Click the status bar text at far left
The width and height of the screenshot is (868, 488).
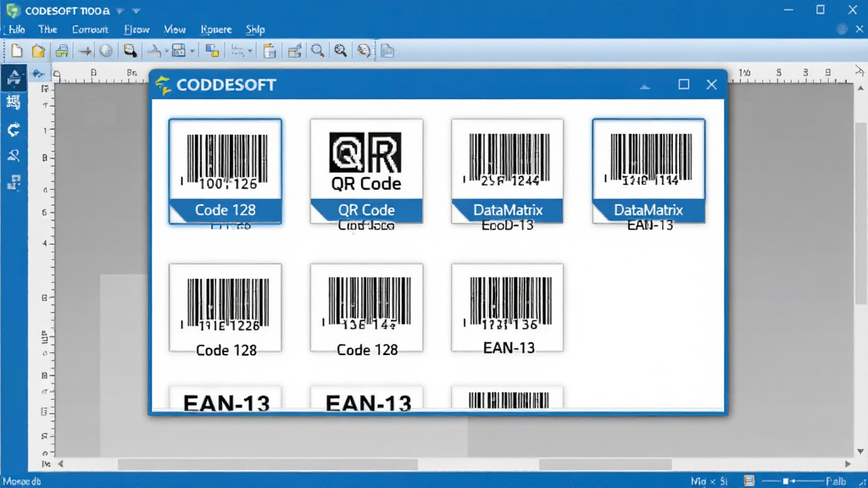coord(21,481)
